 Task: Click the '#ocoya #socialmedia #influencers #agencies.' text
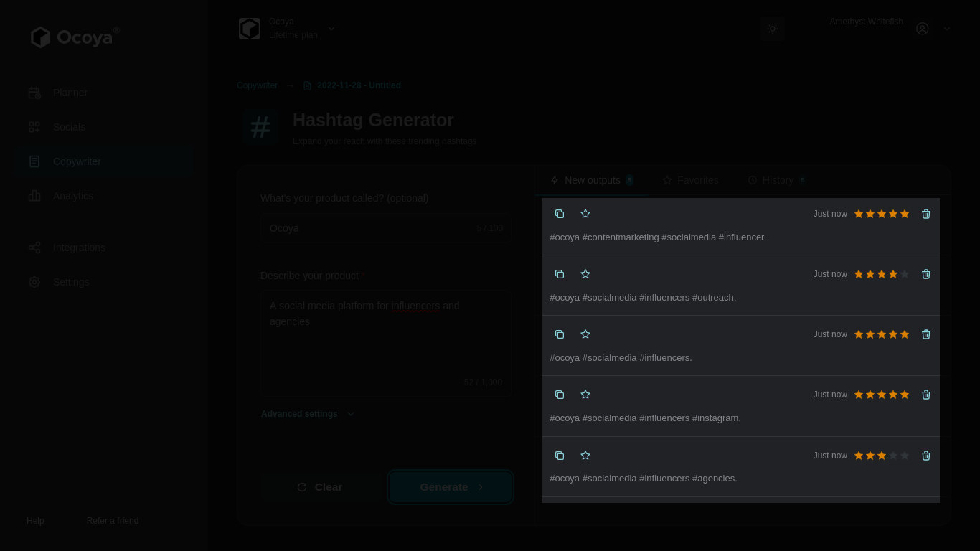tap(643, 479)
